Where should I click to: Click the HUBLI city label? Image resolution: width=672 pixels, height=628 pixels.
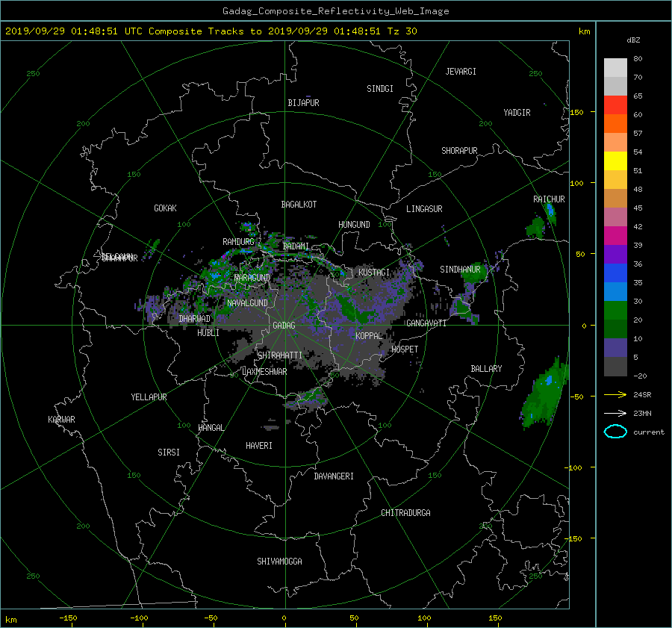208,332
